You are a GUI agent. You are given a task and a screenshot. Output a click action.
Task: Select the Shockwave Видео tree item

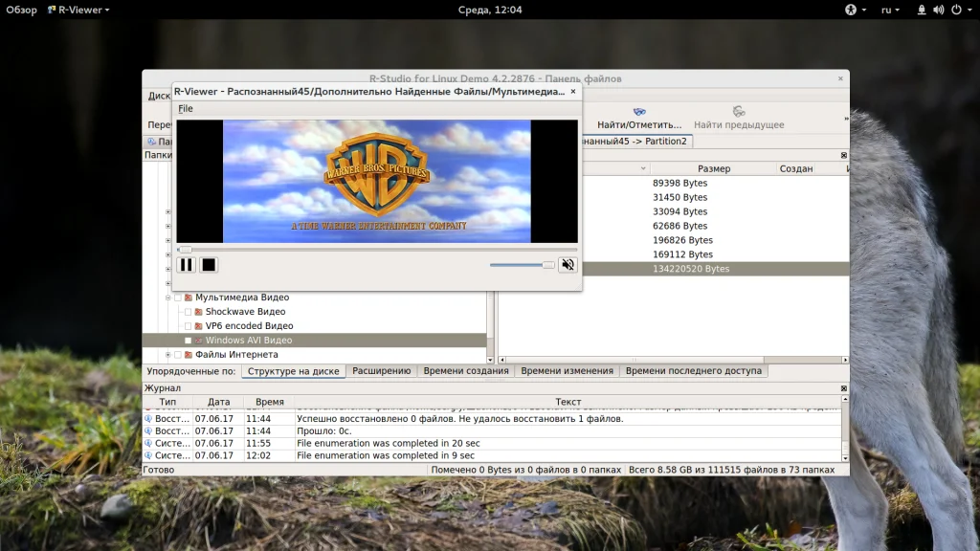pos(245,312)
